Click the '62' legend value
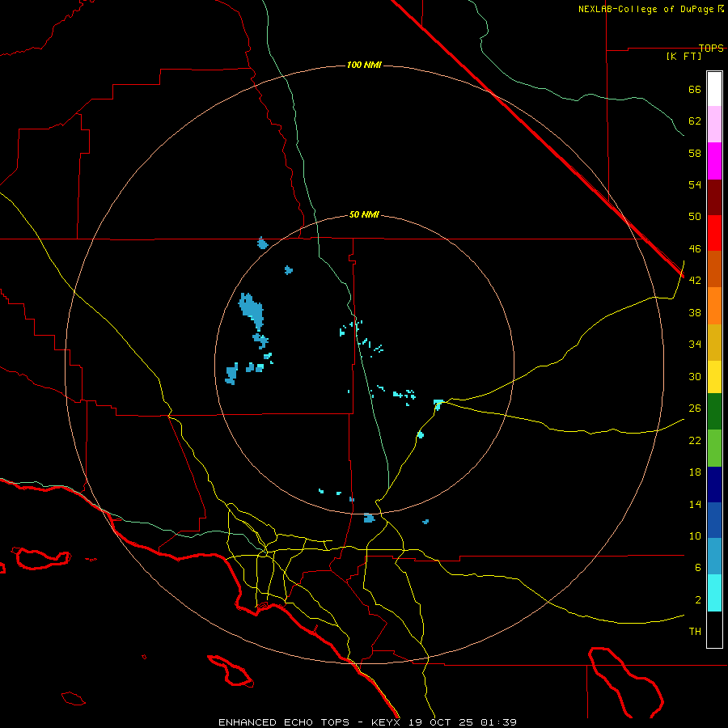 (695, 121)
